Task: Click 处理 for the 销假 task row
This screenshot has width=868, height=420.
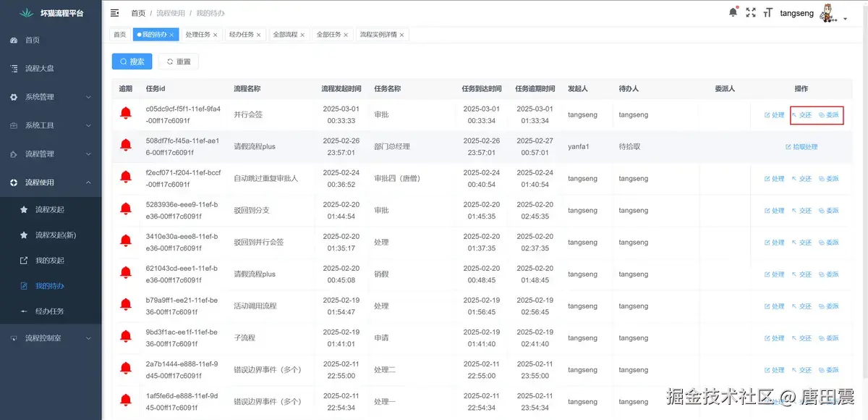Action: click(x=774, y=274)
